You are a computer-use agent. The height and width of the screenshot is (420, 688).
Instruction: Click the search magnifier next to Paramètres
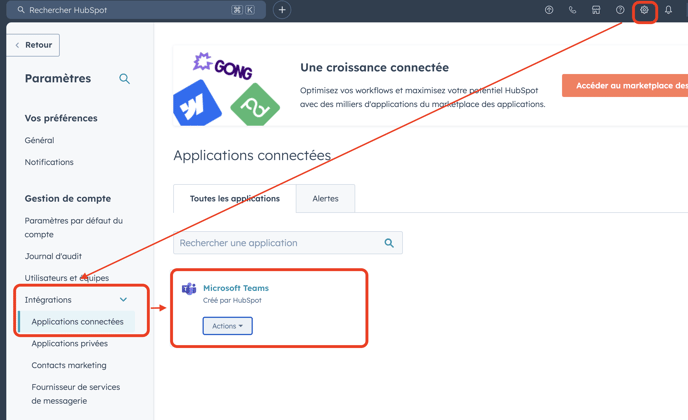tap(124, 78)
